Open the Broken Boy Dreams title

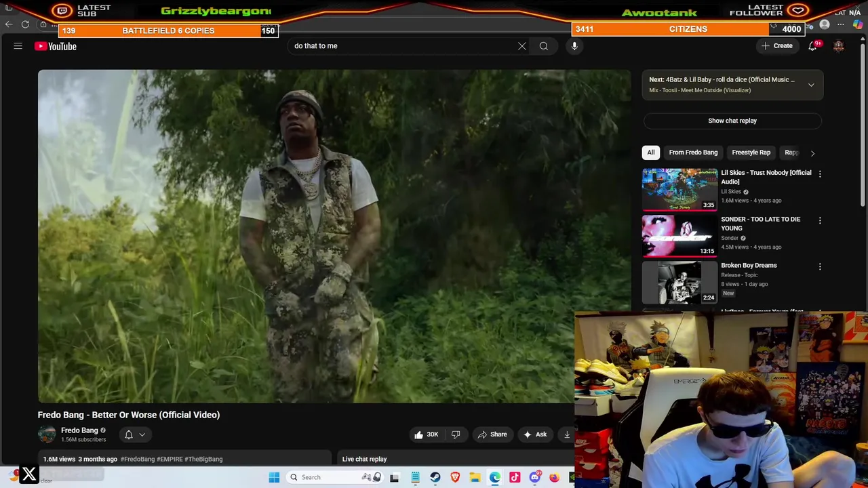749,266
